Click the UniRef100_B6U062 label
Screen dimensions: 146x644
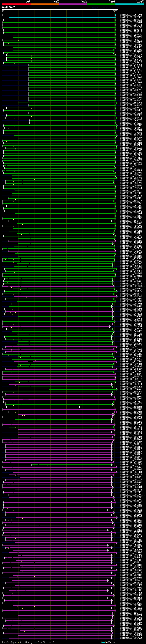tap(131, 103)
